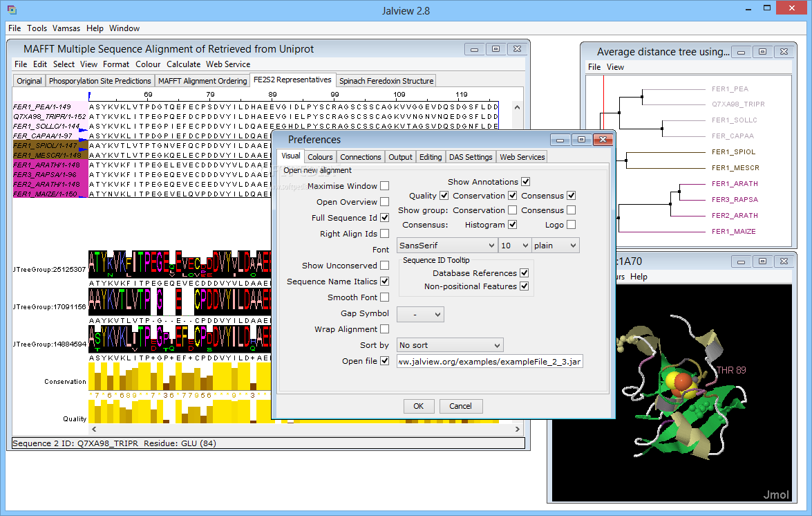The image size is (812, 516).
Task: Open the Sort by No sort dropdown
Action: point(449,345)
